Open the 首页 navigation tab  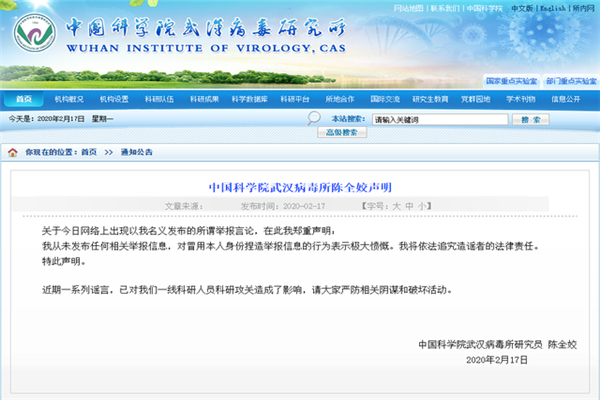point(22,99)
